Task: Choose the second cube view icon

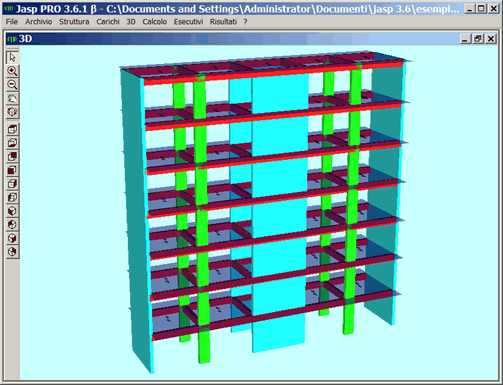Action: (x=12, y=143)
